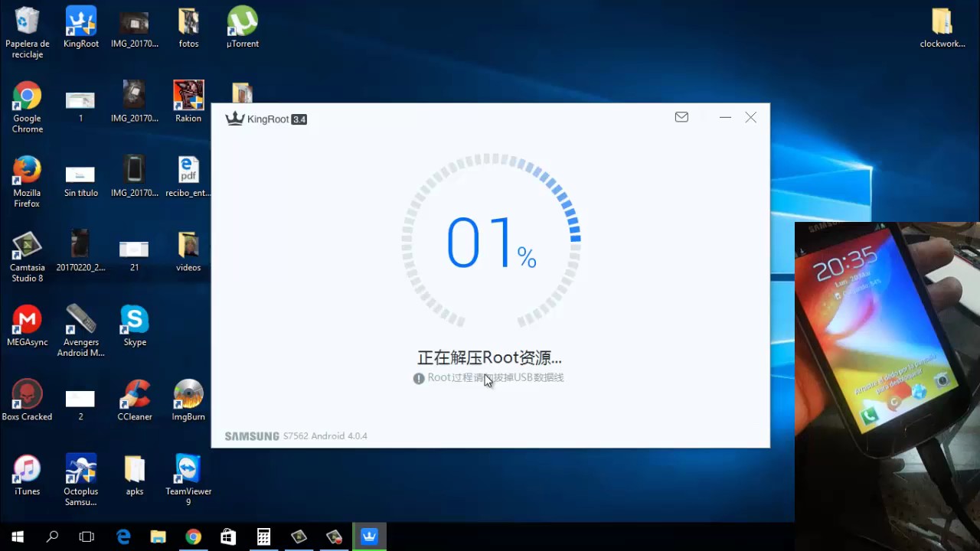Screen dimensions: 980x551
Task: Select desktop file named 1
Action: tap(80, 107)
